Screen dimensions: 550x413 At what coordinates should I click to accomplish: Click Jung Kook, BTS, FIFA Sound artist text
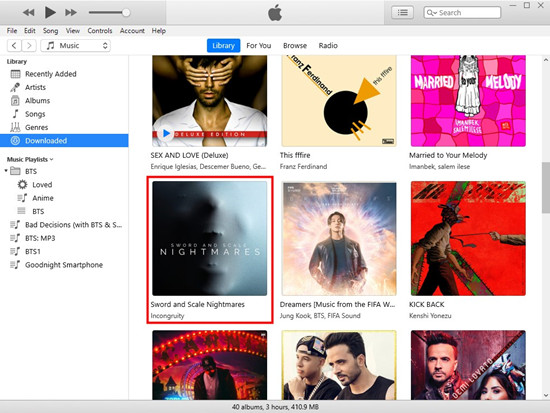(x=320, y=316)
